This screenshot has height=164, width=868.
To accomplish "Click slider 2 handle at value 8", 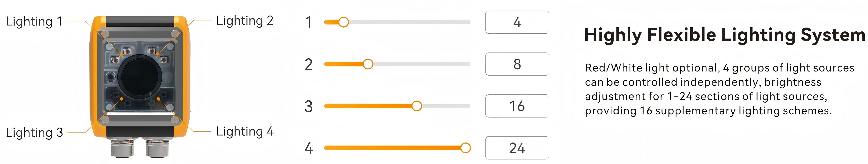I will pos(368,64).
